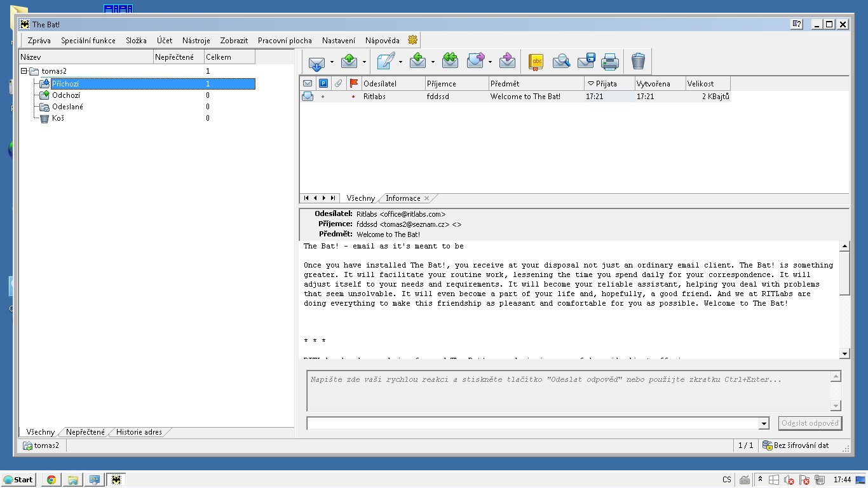Image resolution: width=868 pixels, height=488 pixels.
Task: Click the Windows Start button
Action: [x=18, y=480]
